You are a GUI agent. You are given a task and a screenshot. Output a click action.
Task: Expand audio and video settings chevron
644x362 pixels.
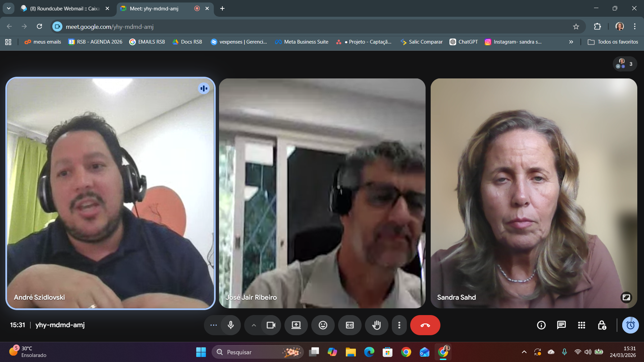coord(254,325)
